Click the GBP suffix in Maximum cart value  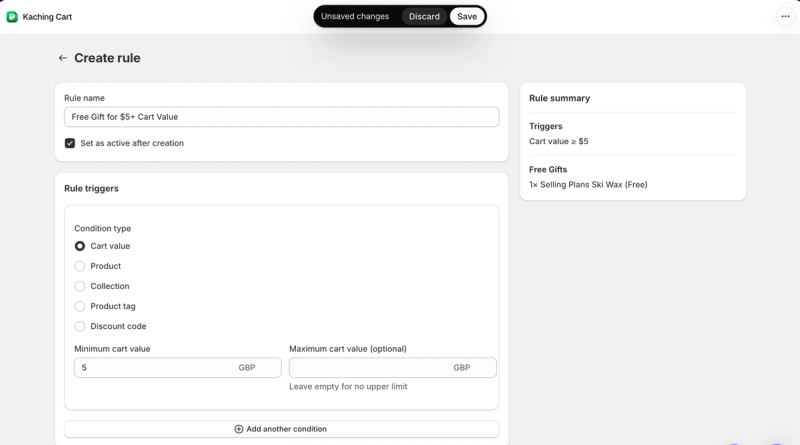point(462,367)
